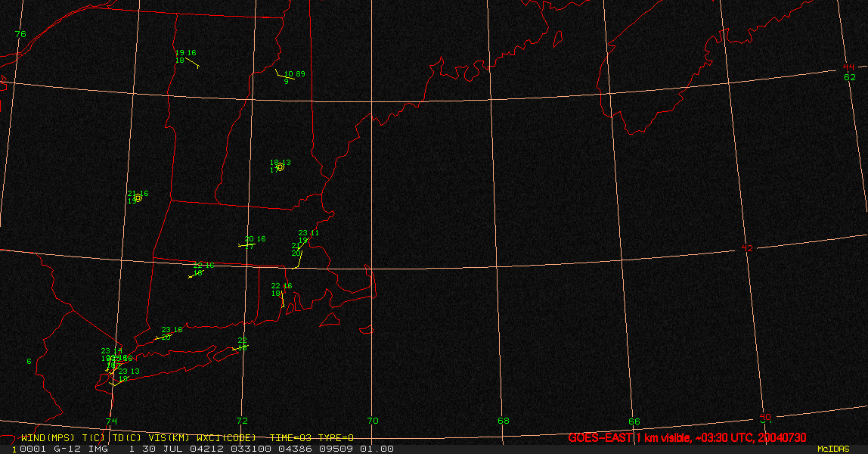Click the calm-wind circle at station 21 16
This screenshot has height=454, width=868.
138,197
